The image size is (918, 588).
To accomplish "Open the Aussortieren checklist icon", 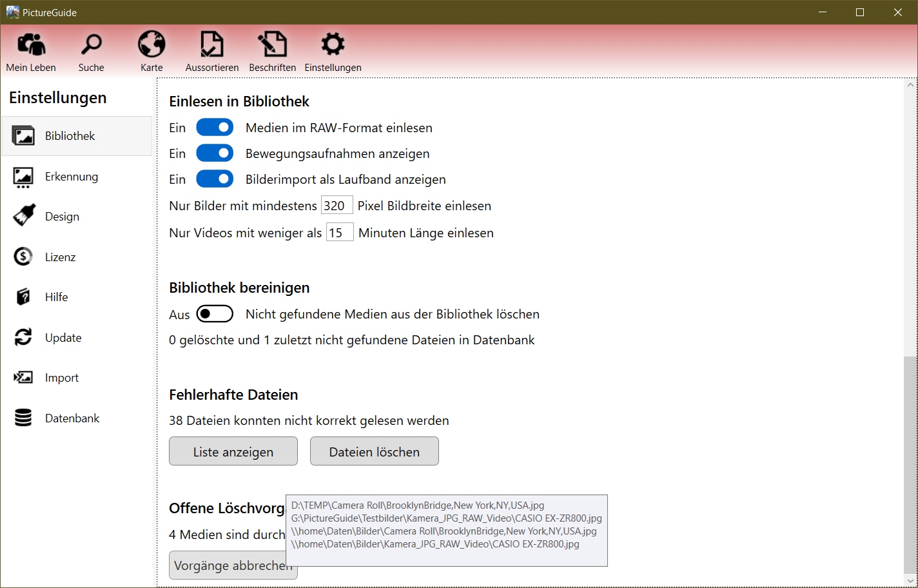I will (x=211, y=44).
